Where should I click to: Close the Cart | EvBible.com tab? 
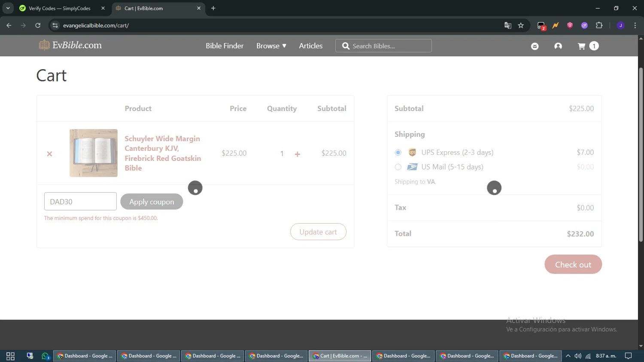pos(199,8)
